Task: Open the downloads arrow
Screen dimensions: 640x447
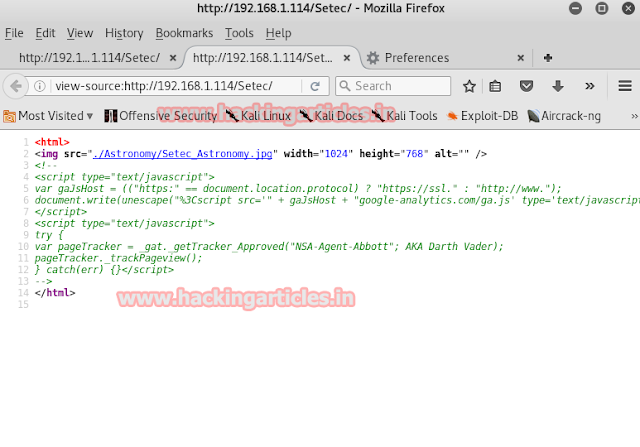Action: point(558,86)
